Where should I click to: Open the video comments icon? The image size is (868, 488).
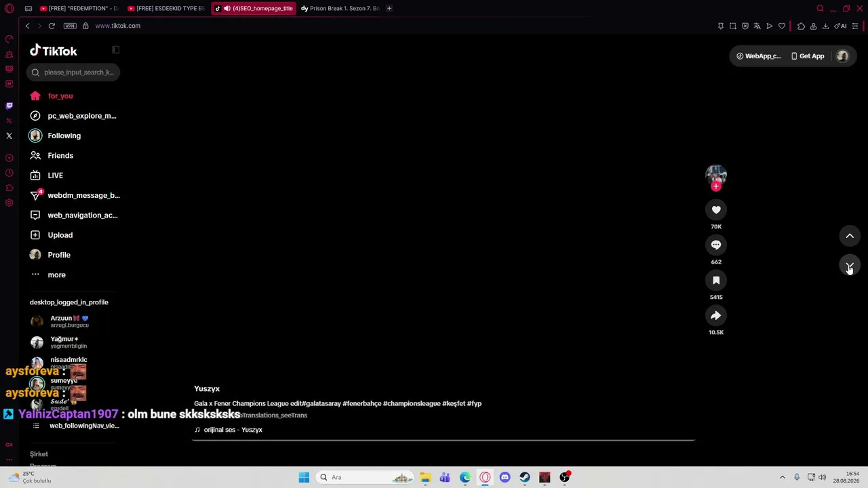pos(716,245)
